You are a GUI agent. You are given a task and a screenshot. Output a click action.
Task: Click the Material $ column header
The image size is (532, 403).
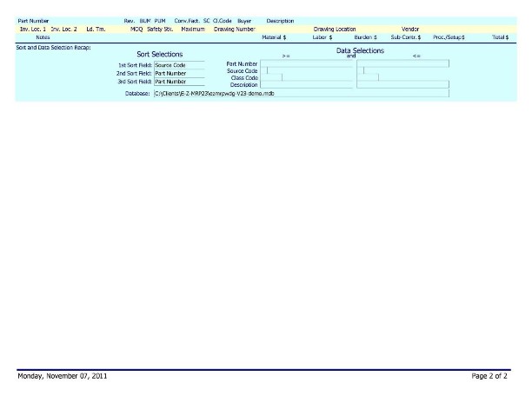274,38
